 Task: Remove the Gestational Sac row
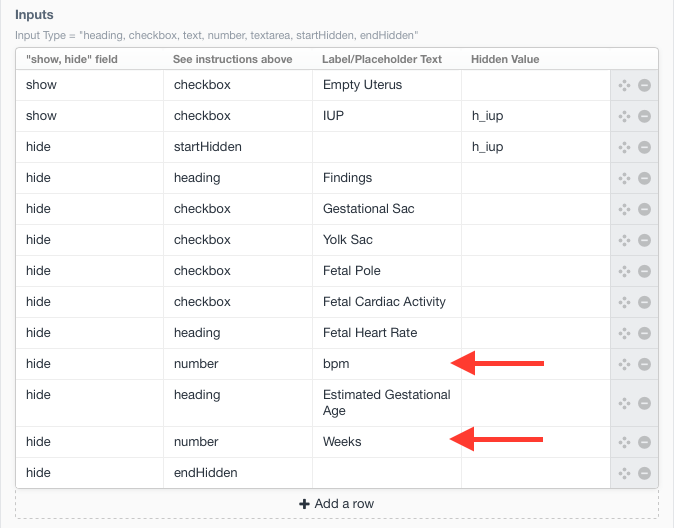[644, 209]
